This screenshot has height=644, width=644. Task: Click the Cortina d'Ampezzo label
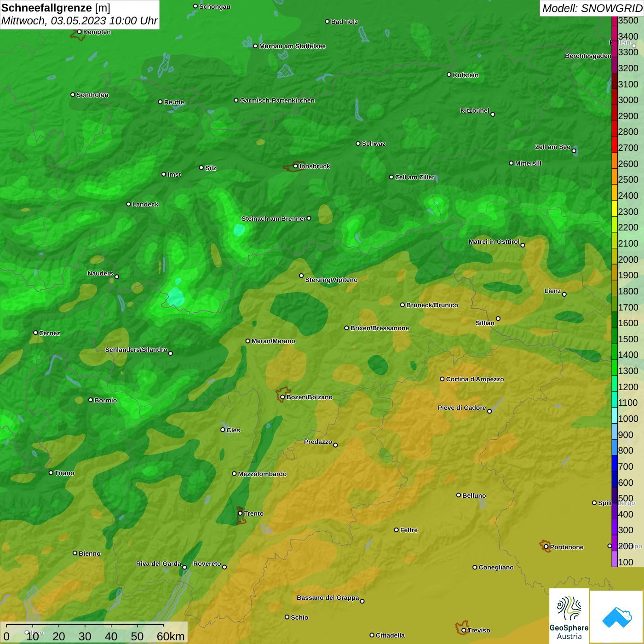coord(475,379)
